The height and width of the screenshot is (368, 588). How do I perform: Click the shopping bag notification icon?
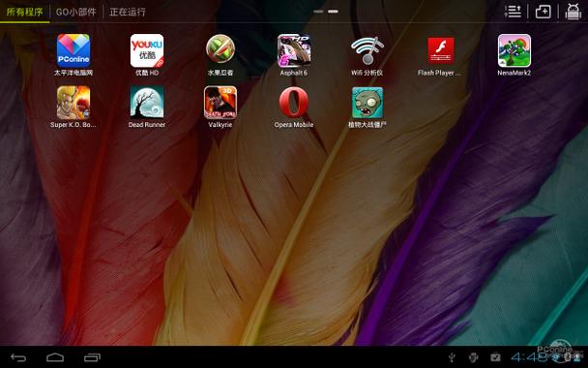pyautogui.click(x=495, y=357)
